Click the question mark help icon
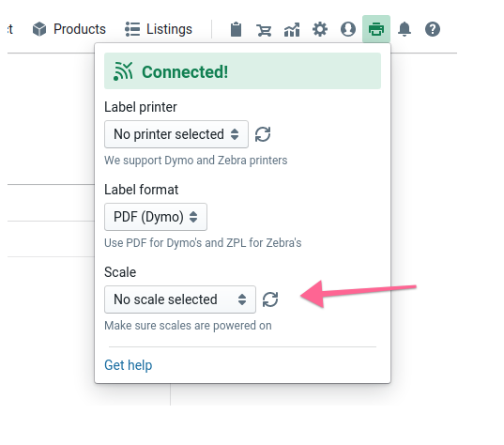Viewport: 504px width, 445px height. click(433, 29)
